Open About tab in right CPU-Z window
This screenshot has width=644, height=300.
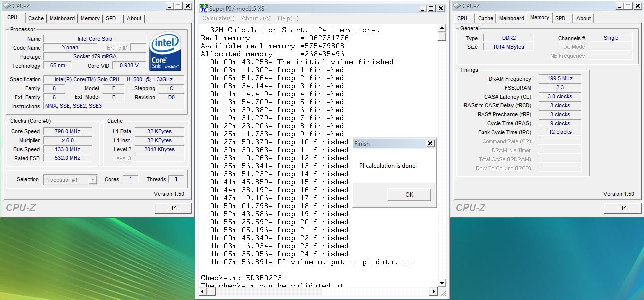(583, 18)
